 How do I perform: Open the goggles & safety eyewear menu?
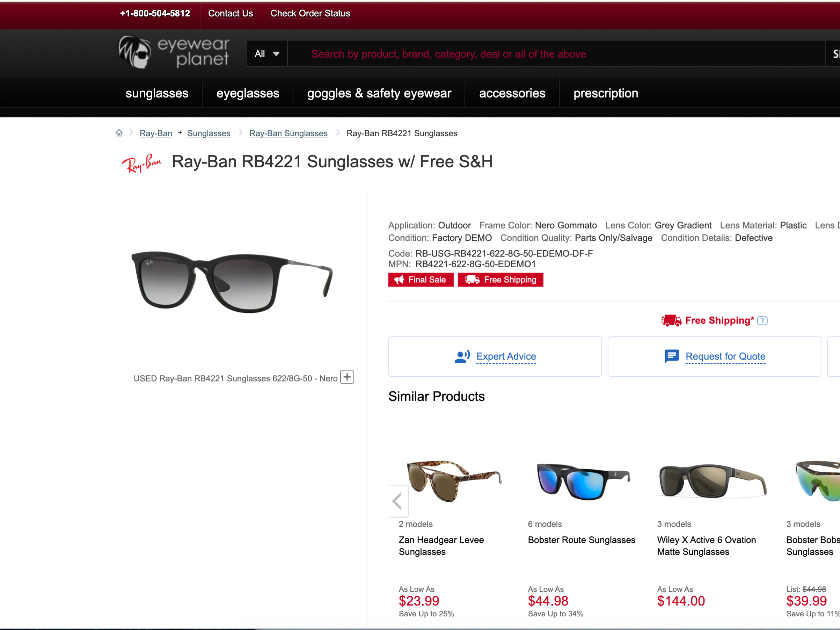point(379,93)
